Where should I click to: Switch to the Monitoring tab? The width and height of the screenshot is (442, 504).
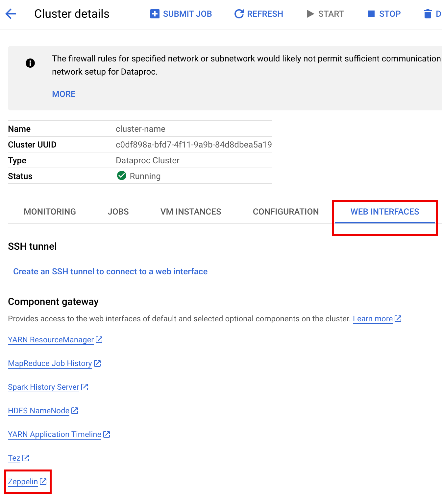pyautogui.click(x=50, y=212)
